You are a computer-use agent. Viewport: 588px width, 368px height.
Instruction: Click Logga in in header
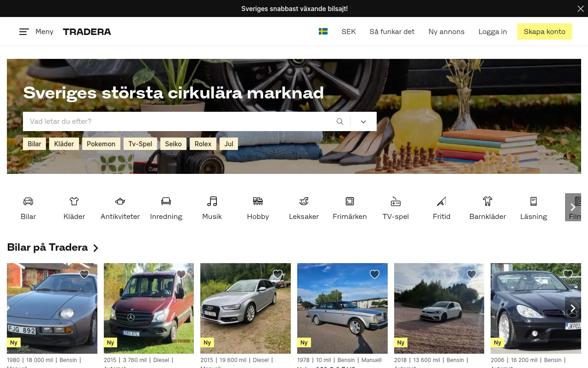(x=492, y=32)
